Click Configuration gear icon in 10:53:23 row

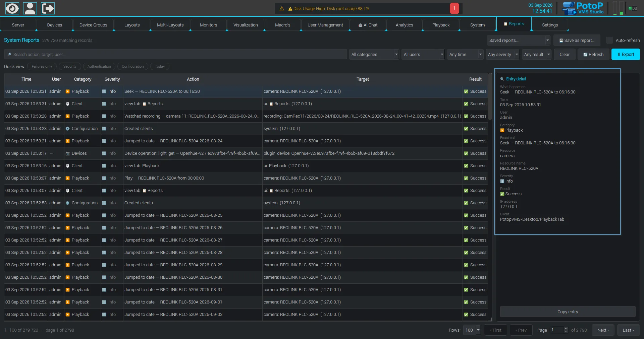[x=67, y=129]
